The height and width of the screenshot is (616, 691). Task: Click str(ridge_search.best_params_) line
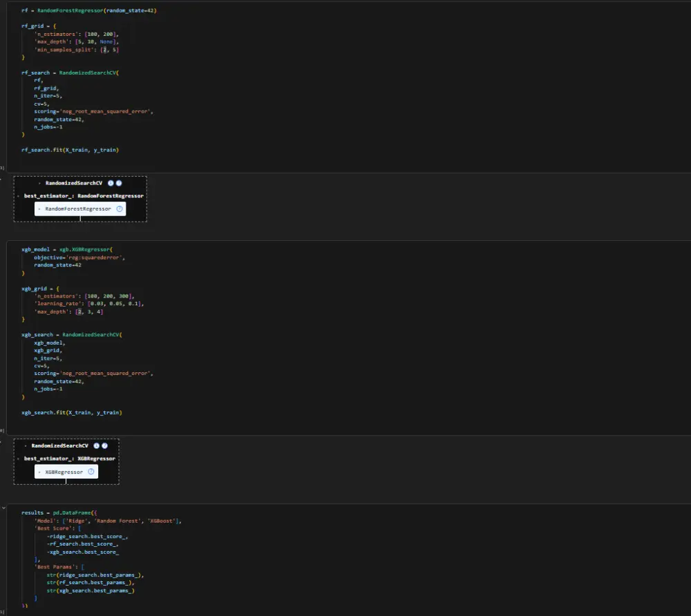95,575
